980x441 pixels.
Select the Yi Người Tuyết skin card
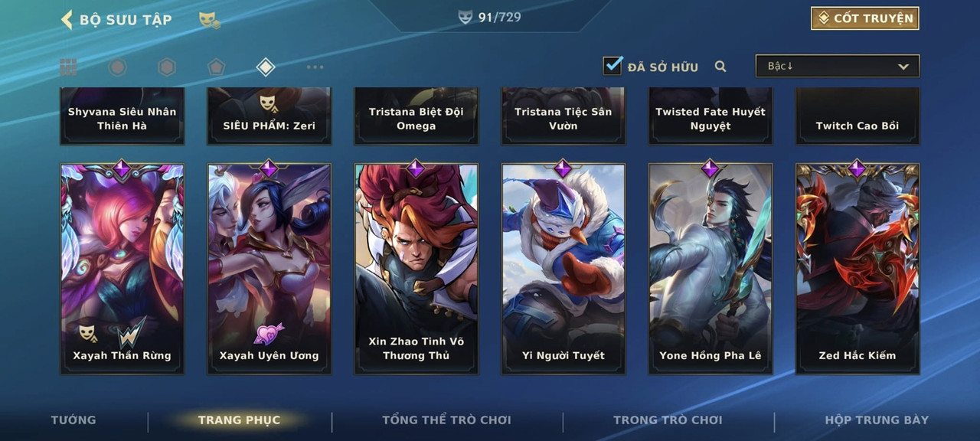(563, 268)
